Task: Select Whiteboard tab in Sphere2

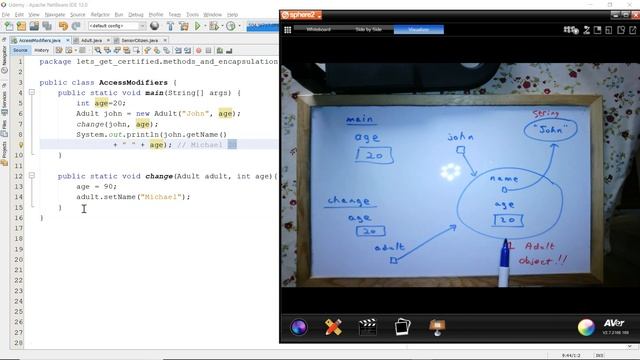Action: pyautogui.click(x=318, y=29)
